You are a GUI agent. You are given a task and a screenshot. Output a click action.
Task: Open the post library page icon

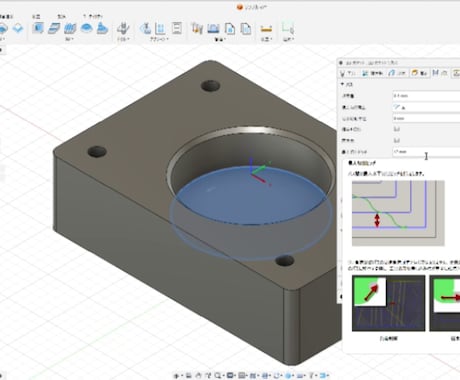tap(230, 28)
